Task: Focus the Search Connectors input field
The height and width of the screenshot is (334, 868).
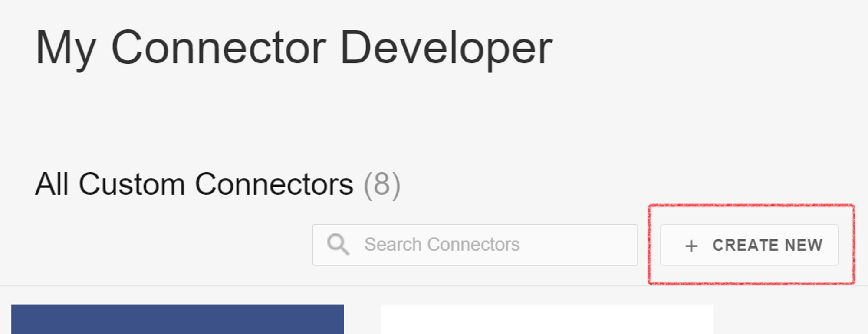Action: [x=475, y=245]
